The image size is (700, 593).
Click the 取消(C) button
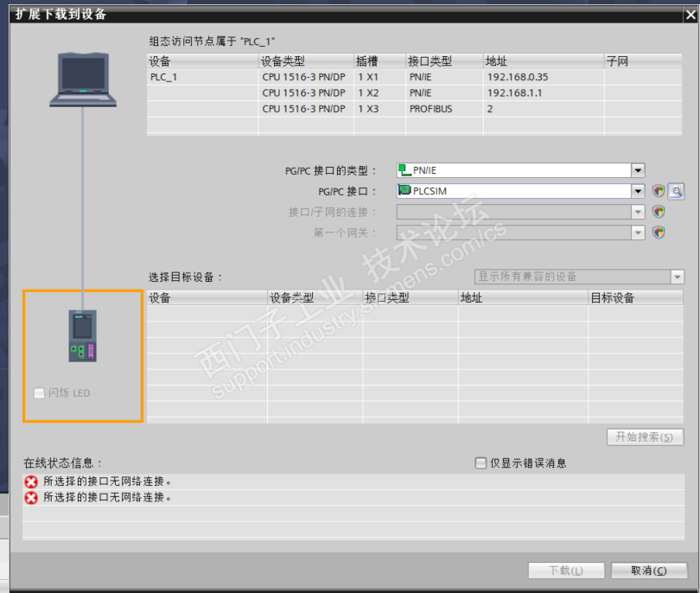[649, 571]
